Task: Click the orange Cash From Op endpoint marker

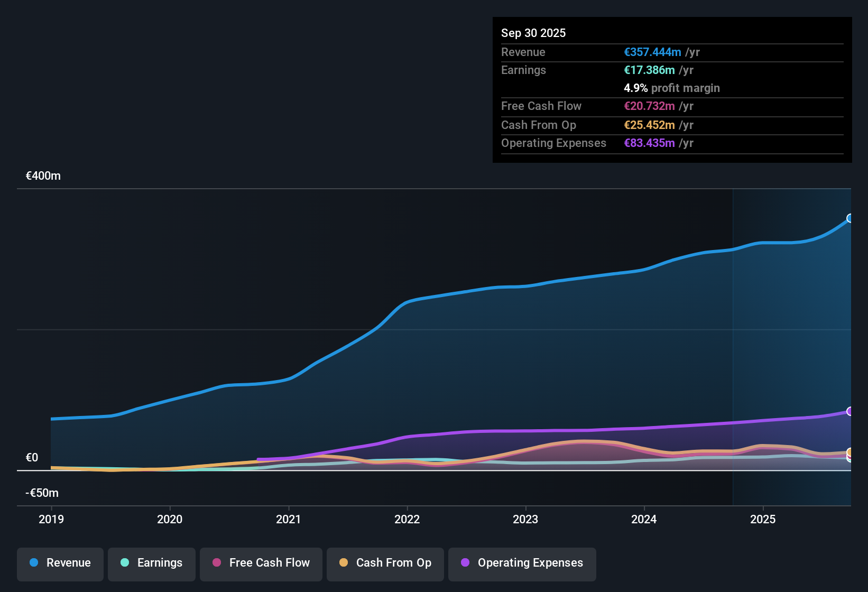Action: pos(850,452)
